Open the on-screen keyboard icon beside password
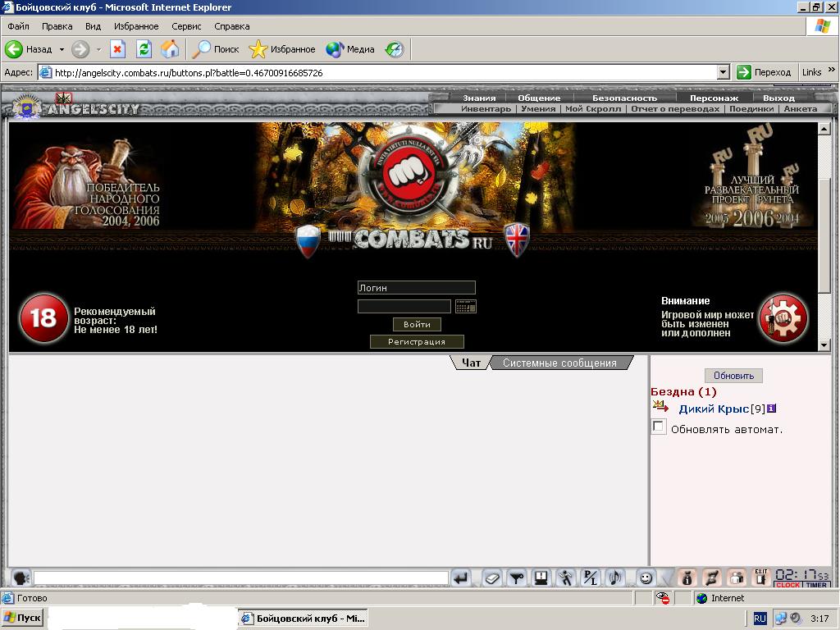The height and width of the screenshot is (630, 840). point(466,307)
